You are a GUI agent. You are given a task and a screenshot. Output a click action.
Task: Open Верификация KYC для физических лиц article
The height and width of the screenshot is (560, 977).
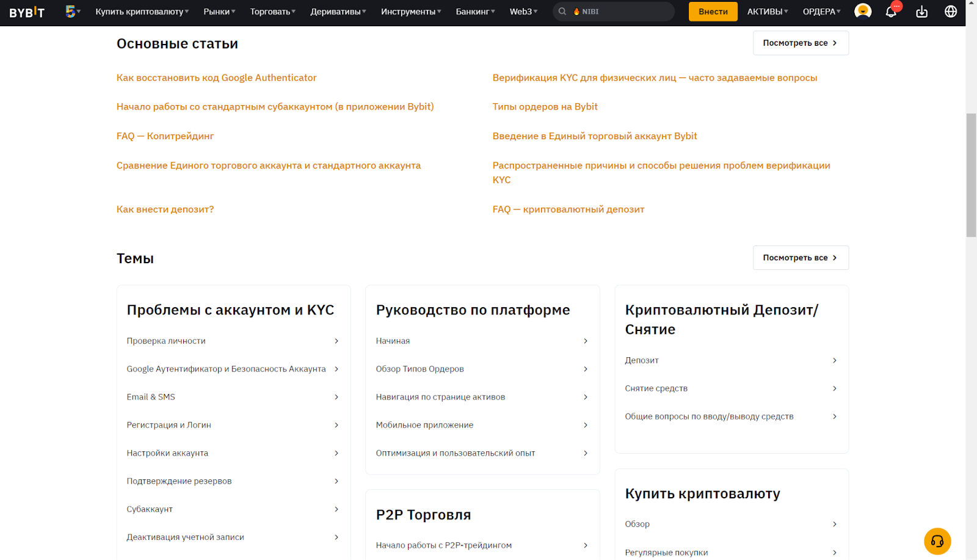[x=655, y=78]
